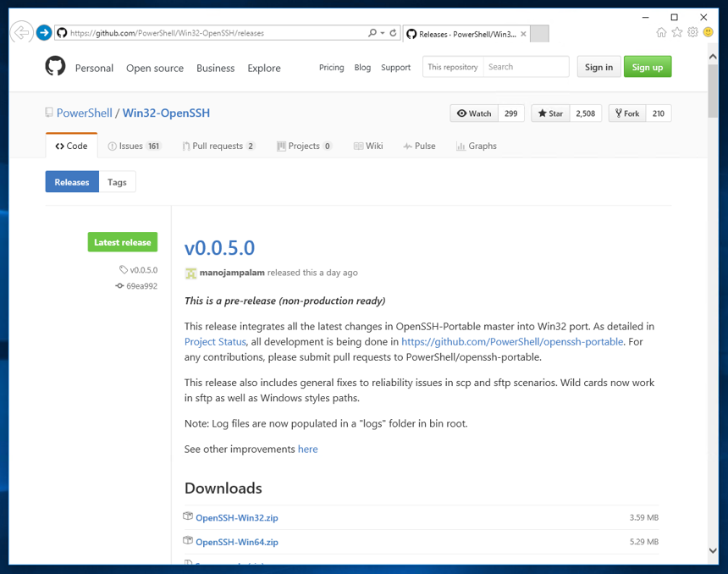Click the OpenSSH-Win64.zip package icon
This screenshot has height=574, width=728.
point(188,540)
